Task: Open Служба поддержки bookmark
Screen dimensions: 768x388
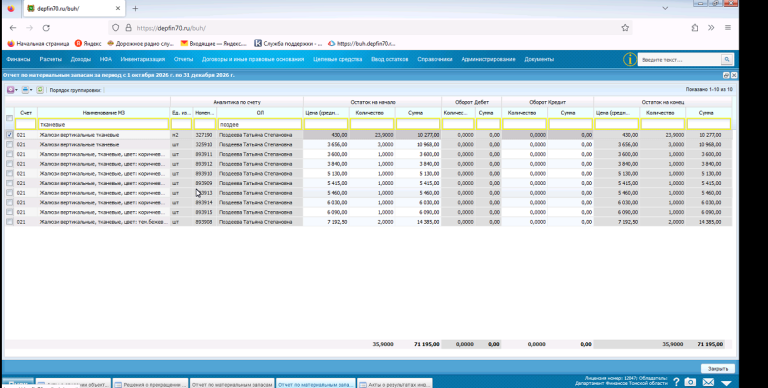Action: [288, 44]
